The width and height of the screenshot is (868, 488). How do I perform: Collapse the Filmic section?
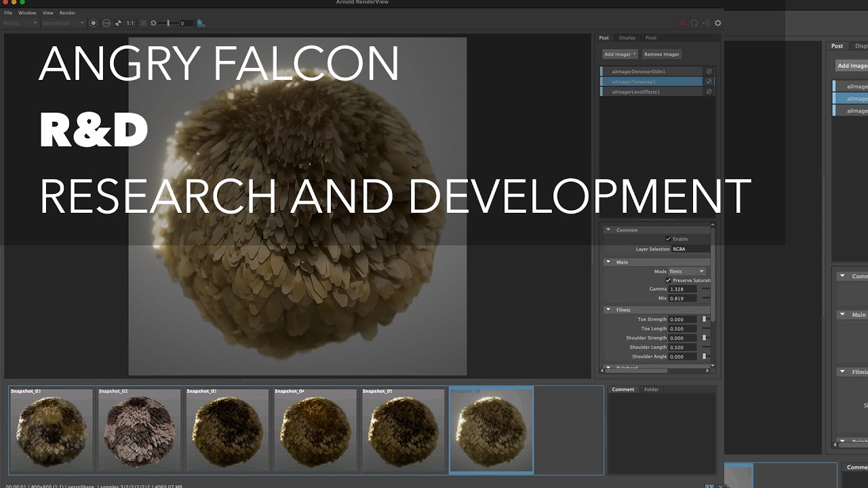tap(608, 310)
